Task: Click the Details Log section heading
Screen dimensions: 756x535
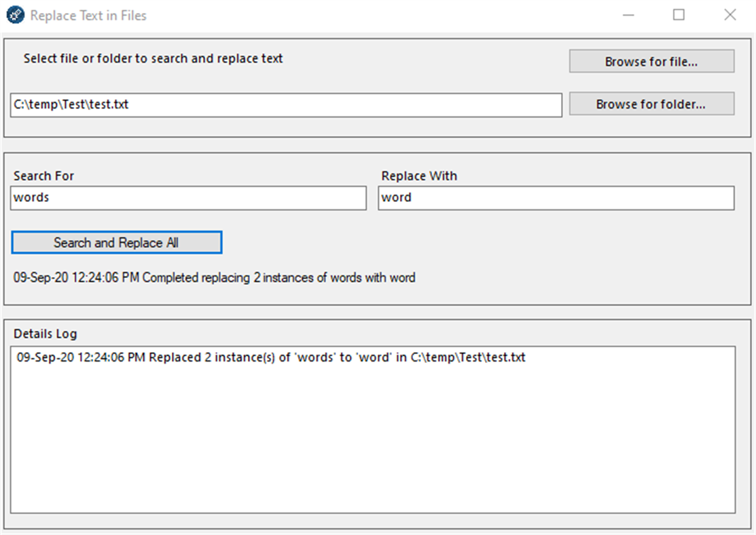Action: pos(46,333)
